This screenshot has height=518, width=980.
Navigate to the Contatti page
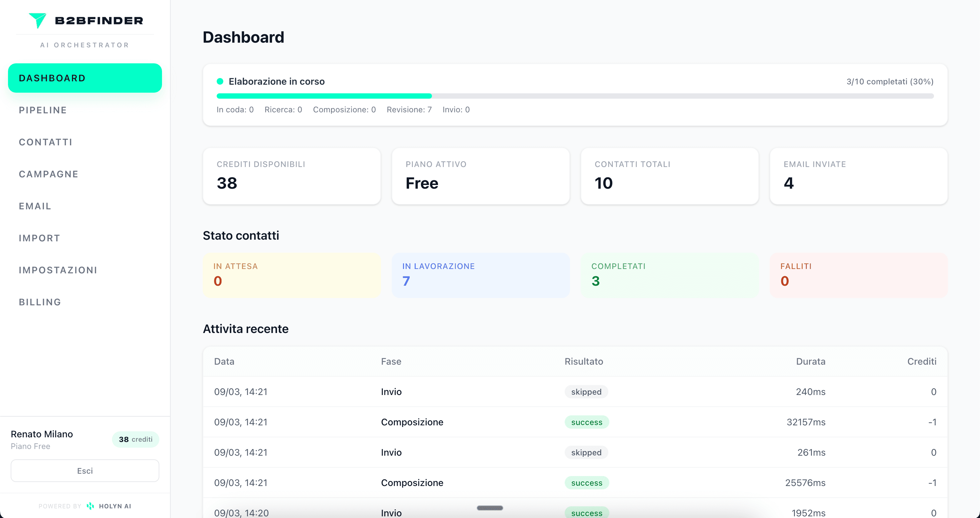(x=46, y=142)
